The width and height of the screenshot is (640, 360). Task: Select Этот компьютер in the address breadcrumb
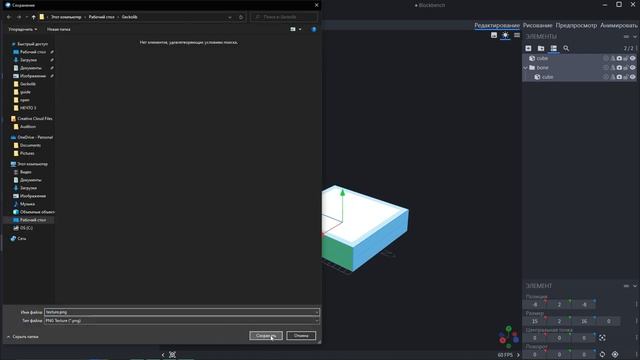pyautogui.click(x=66, y=17)
